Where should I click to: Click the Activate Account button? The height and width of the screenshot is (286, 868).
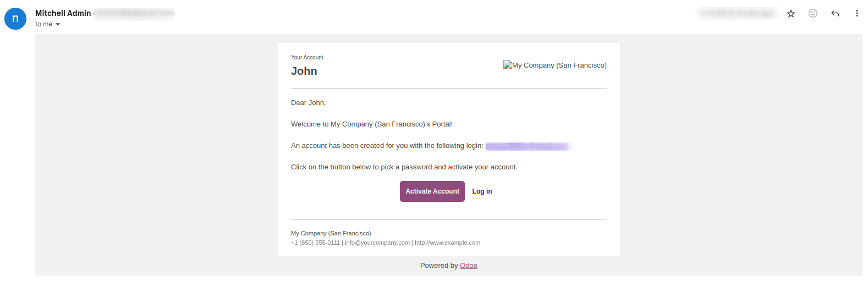coord(432,191)
